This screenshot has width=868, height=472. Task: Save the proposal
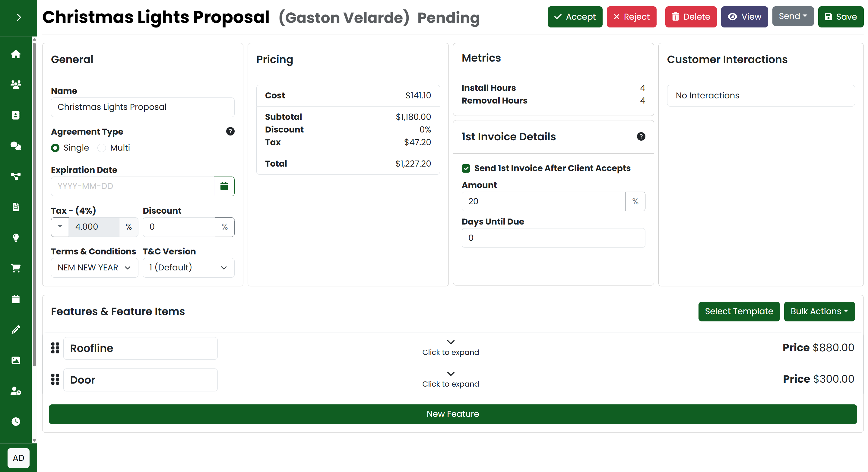(841, 17)
